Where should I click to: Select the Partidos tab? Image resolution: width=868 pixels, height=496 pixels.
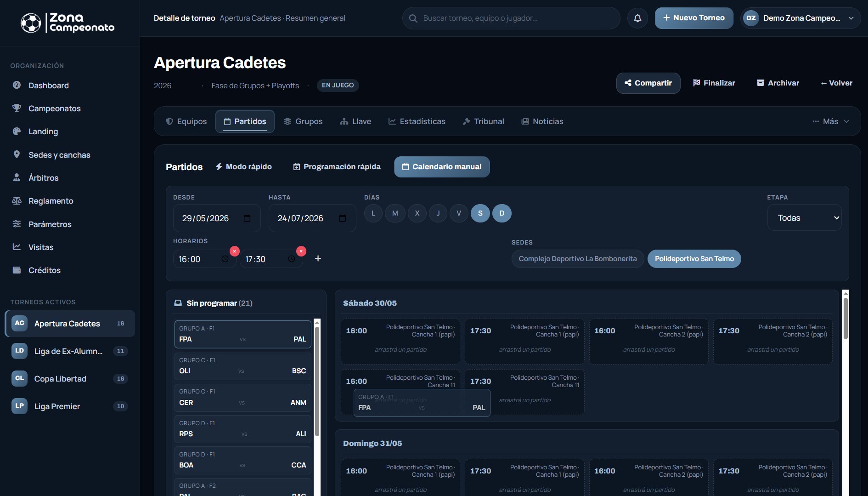[x=245, y=121]
